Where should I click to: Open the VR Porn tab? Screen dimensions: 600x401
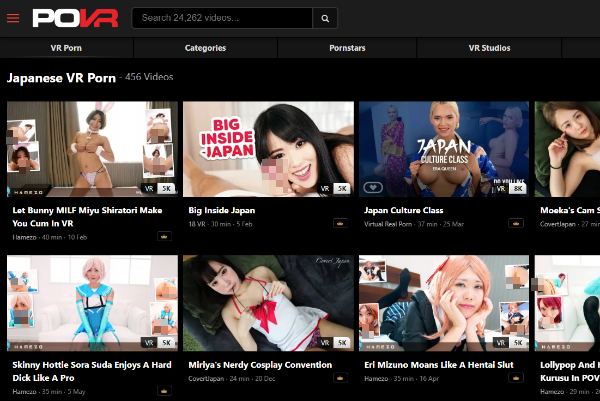[66, 48]
